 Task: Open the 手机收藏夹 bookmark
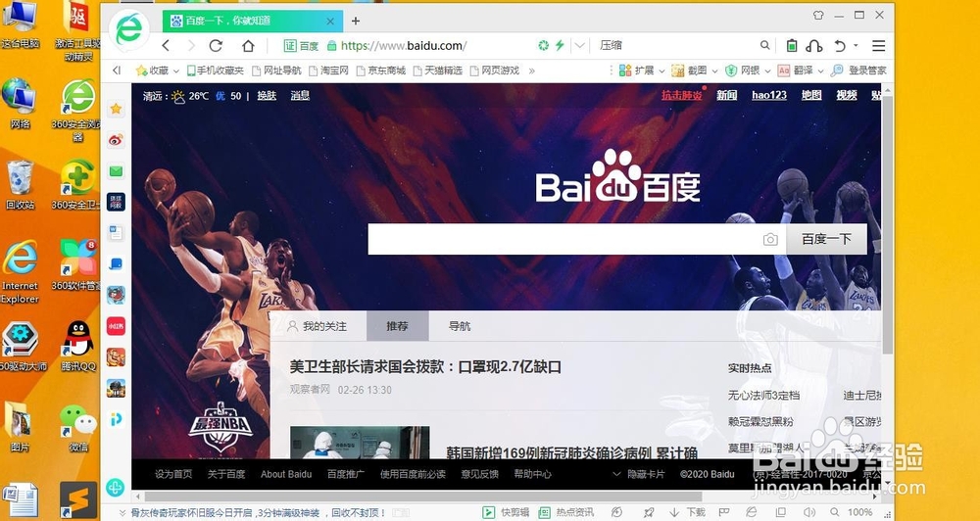pyautogui.click(x=215, y=71)
